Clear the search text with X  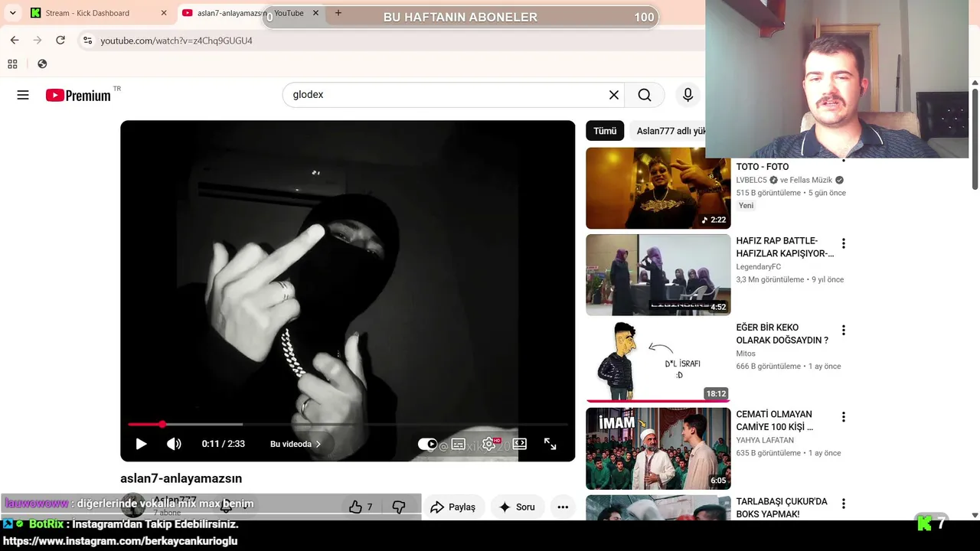pos(614,95)
